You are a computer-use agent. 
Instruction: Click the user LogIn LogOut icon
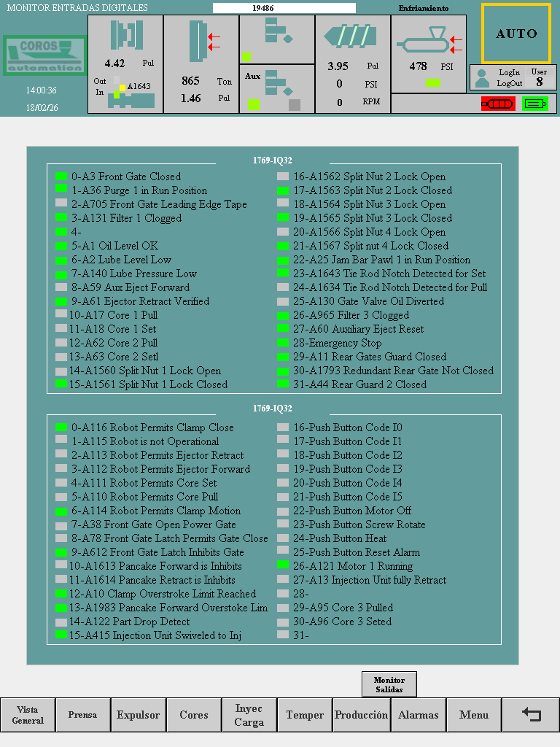482,77
